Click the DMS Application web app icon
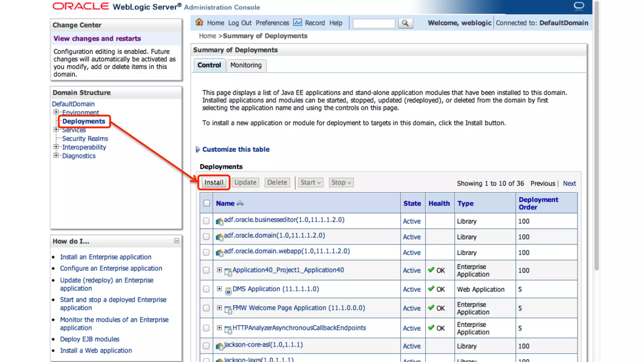 click(228, 291)
